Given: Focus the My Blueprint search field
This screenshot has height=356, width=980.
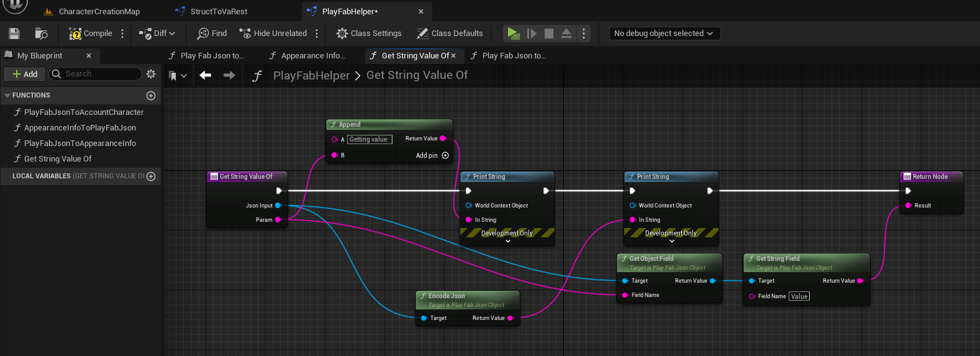Looking at the screenshot, I should click(x=95, y=74).
